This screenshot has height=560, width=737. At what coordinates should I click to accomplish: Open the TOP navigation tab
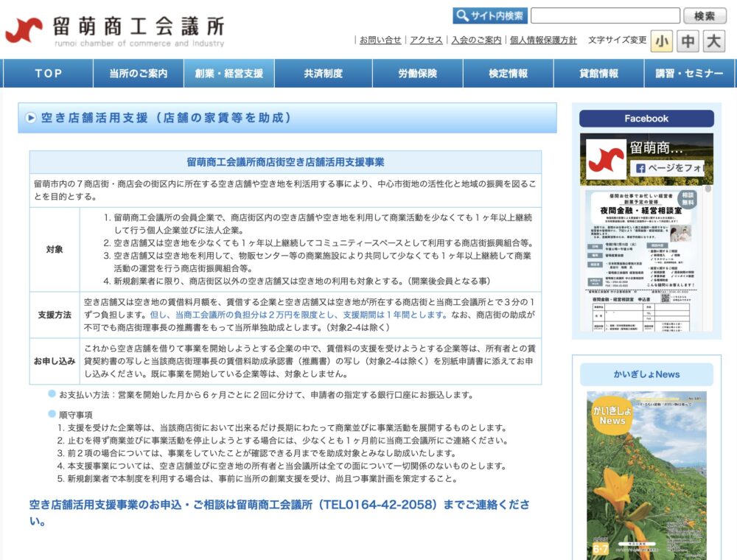(49, 74)
